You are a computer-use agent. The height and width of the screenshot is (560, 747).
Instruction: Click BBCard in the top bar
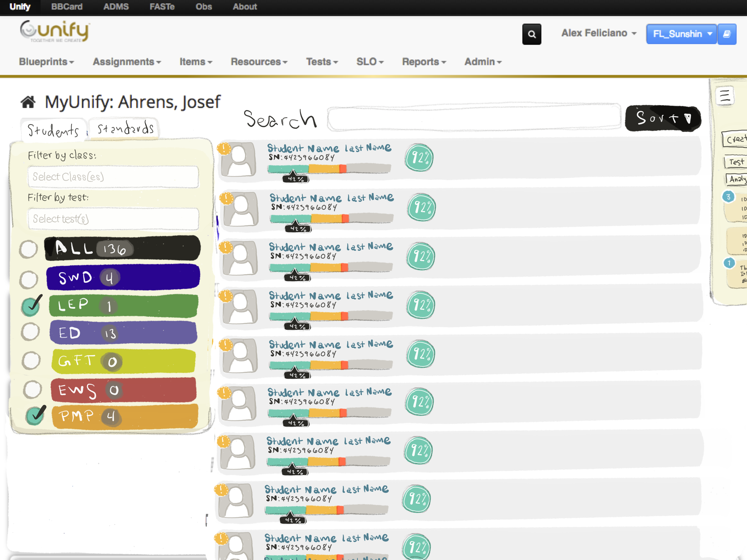pyautogui.click(x=66, y=7)
